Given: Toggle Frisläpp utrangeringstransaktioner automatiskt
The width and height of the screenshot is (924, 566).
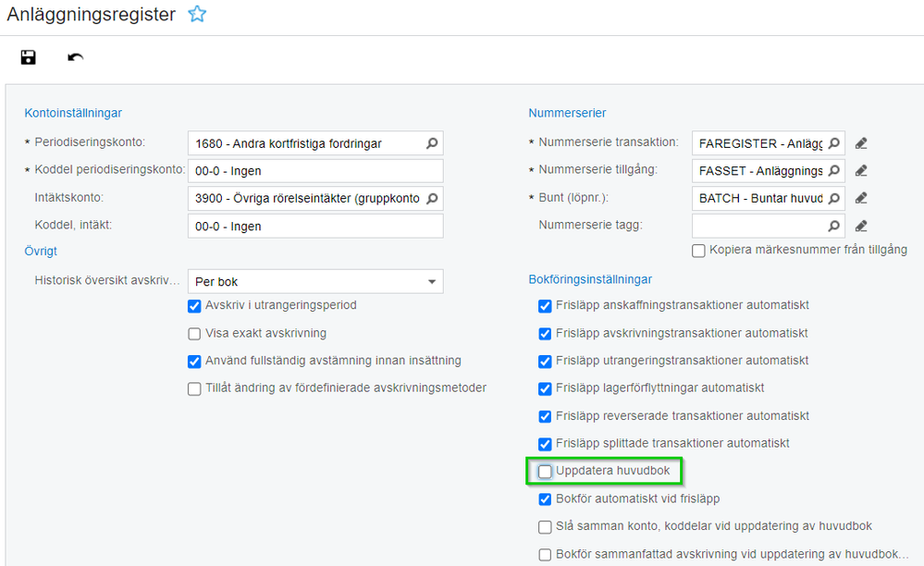Looking at the screenshot, I should [x=545, y=361].
